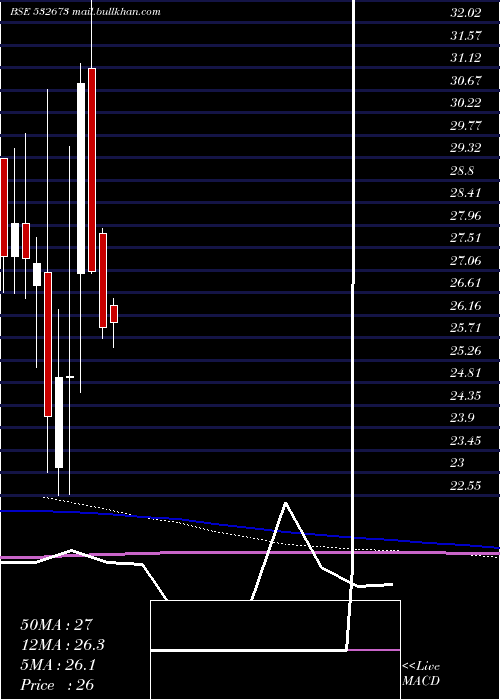500x700 pixels.
Task: Click the peak of the white MACD line
Action: pyautogui.click(x=285, y=503)
